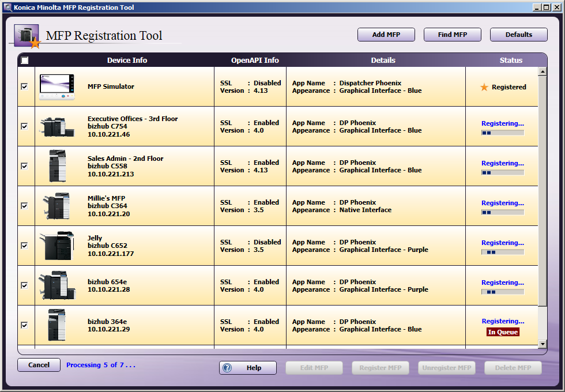Click the Sales Admin registering progress bar
565x392 pixels.
[503, 172]
